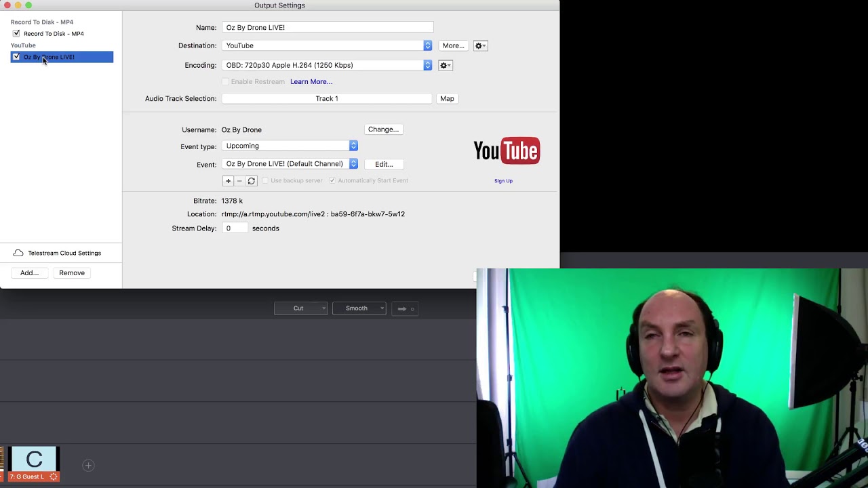Click the YouTube logo

click(x=507, y=150)
